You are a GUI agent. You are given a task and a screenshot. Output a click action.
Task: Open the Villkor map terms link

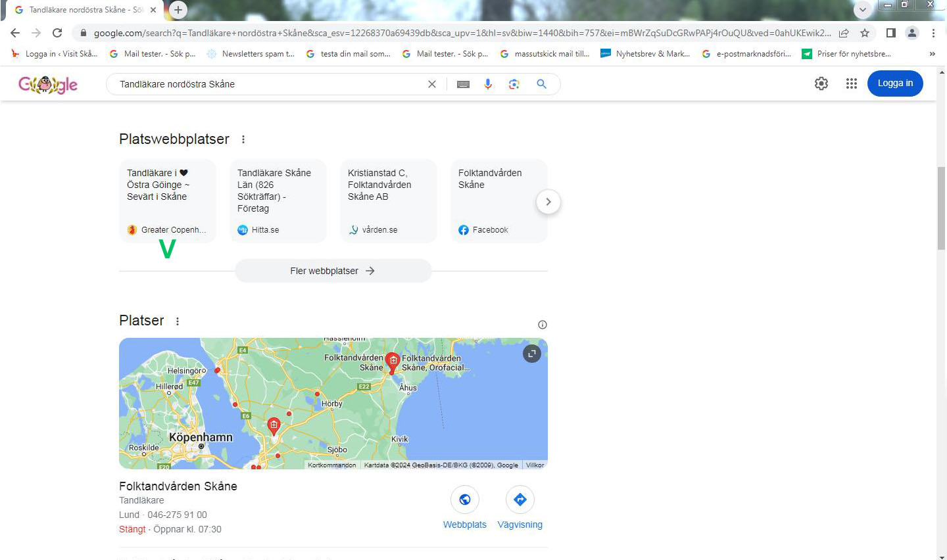535,465
